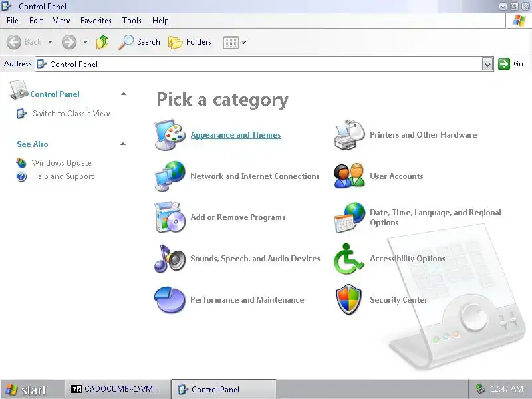Open the Forward history dropdown arrow
The image size is (532, 399).
pyautogui.click(x=86, y=42)
